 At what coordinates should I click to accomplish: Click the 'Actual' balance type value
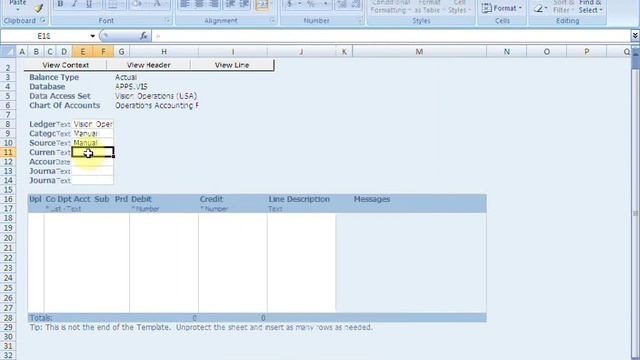126,77
